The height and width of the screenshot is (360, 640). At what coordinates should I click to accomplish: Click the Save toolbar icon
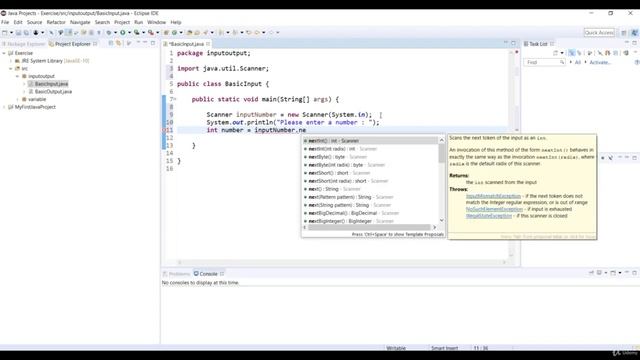[18, 33]
